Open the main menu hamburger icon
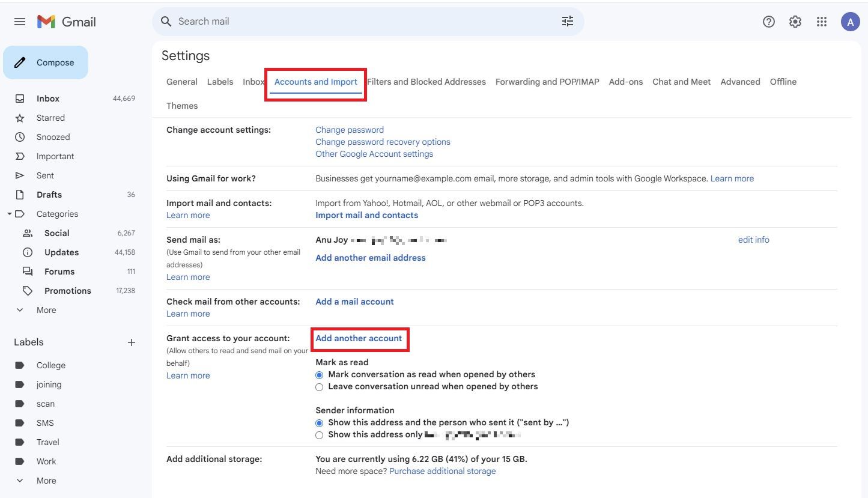 [20, 22]
